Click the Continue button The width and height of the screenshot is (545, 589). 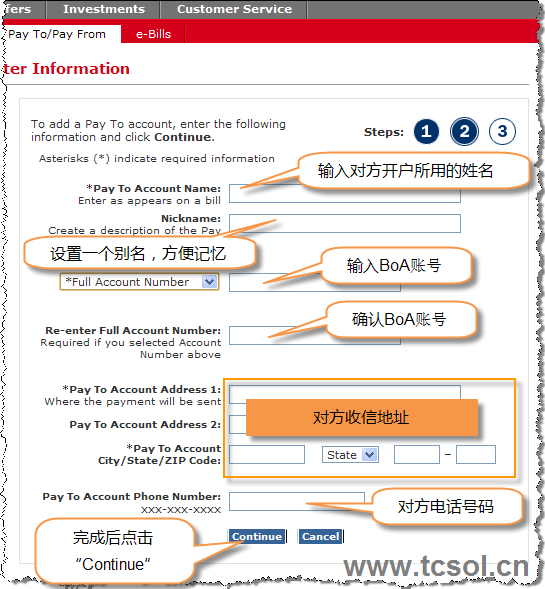click(x=257, y=536)
